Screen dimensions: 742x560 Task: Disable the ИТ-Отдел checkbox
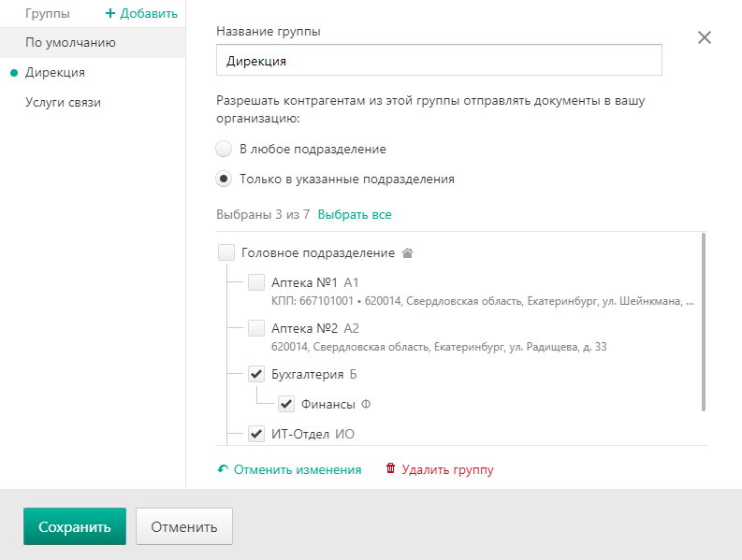(x=256, y=434)
